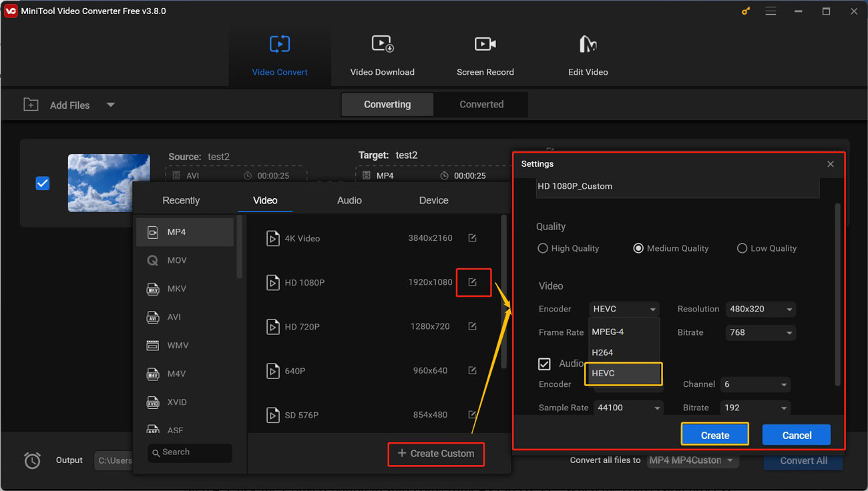
Task: Select the XVID format in sidebar
Action: tap(185, 402)
